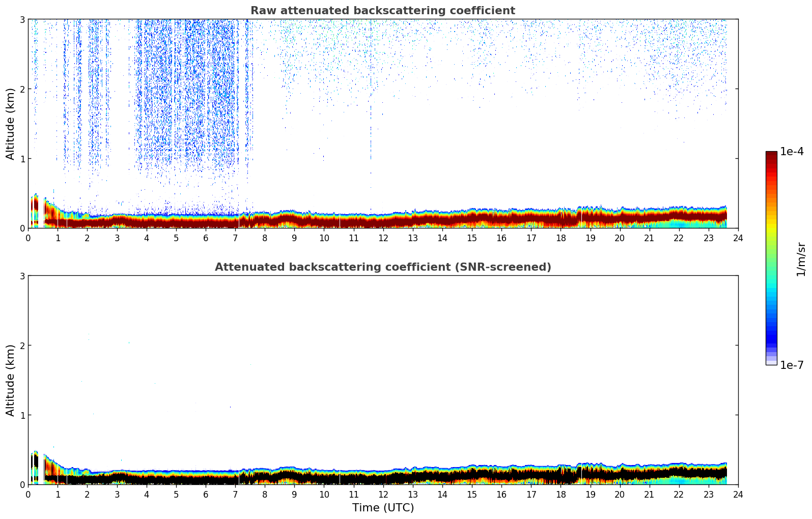This screenshot has height=519, width=812.
Task: Select the top plot's "Altitude (km)" label
Action: point(11,124)
